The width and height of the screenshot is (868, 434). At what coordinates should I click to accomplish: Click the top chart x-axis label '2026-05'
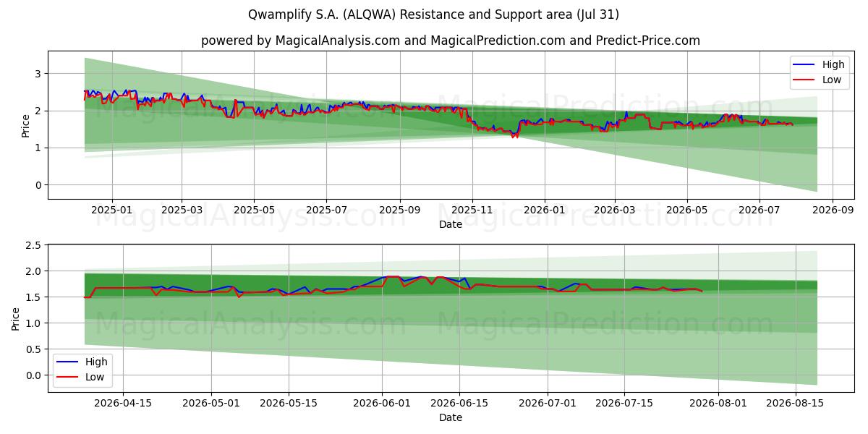[686, 210]
